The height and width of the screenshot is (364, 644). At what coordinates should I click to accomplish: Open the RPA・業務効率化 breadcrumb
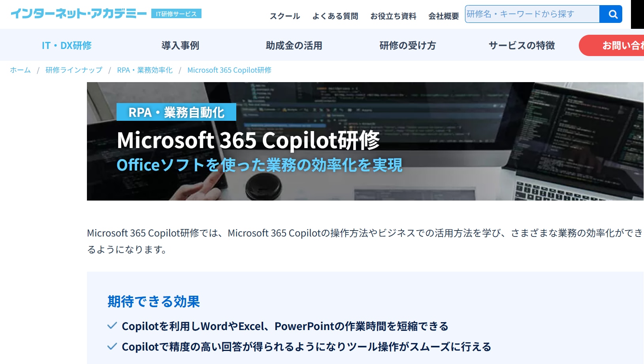pyautogui.click(x=145, y=70)
